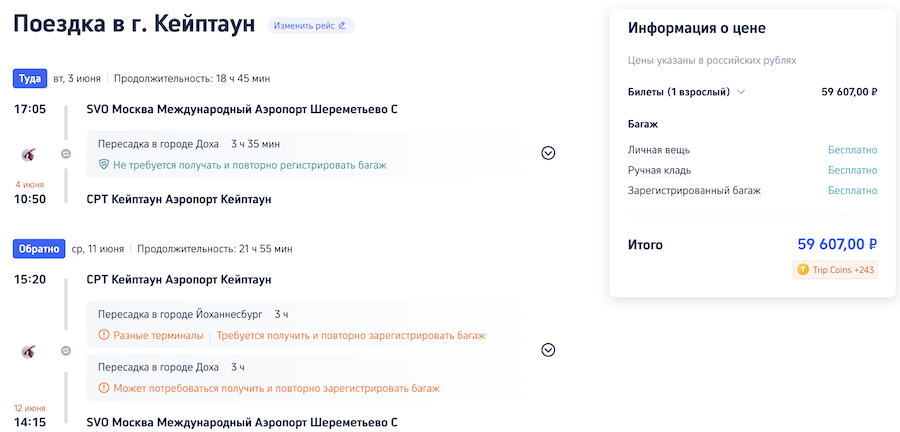Expand the outbound flight details chevron

point(548,153)
